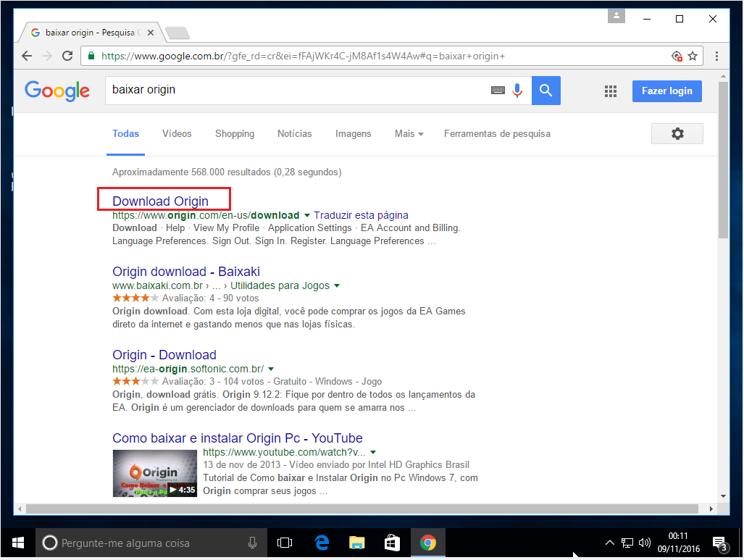Viewport: 744px width, 560px height.
Task: Click Chrome icon in taskbar
Action: (x=427, y=543)
